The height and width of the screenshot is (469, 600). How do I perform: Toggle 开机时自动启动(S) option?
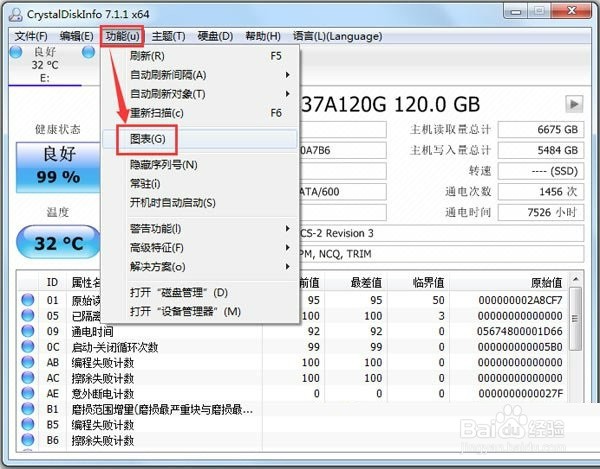[200, 203]
